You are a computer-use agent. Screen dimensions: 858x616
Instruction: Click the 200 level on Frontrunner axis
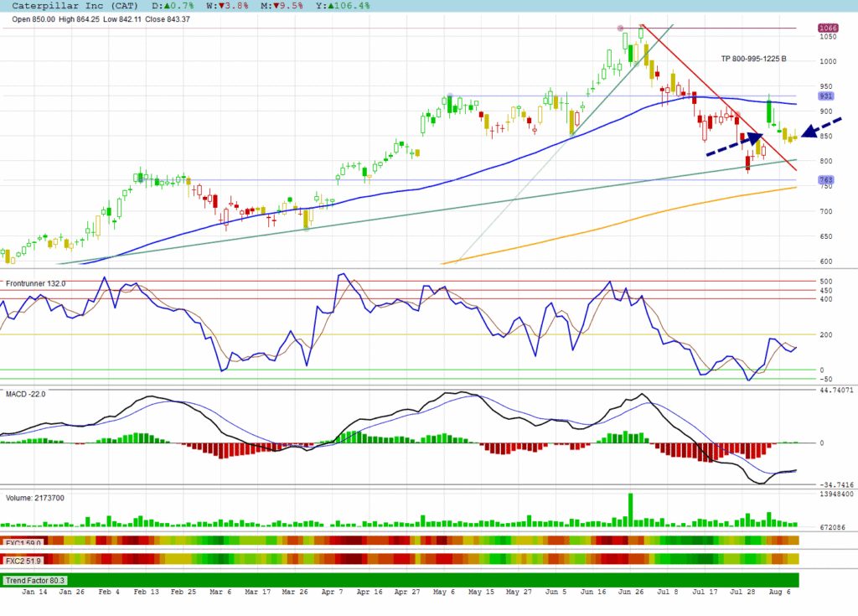pos(825,334)
